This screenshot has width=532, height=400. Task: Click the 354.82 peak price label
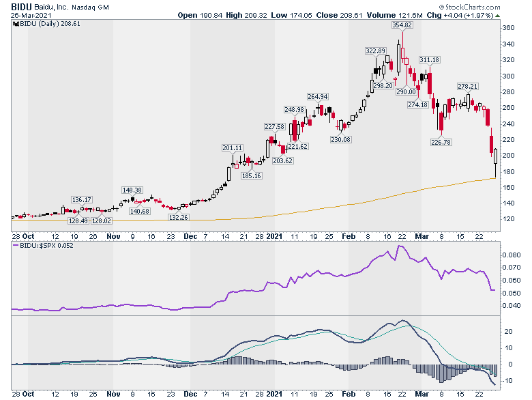click(402, 25)
